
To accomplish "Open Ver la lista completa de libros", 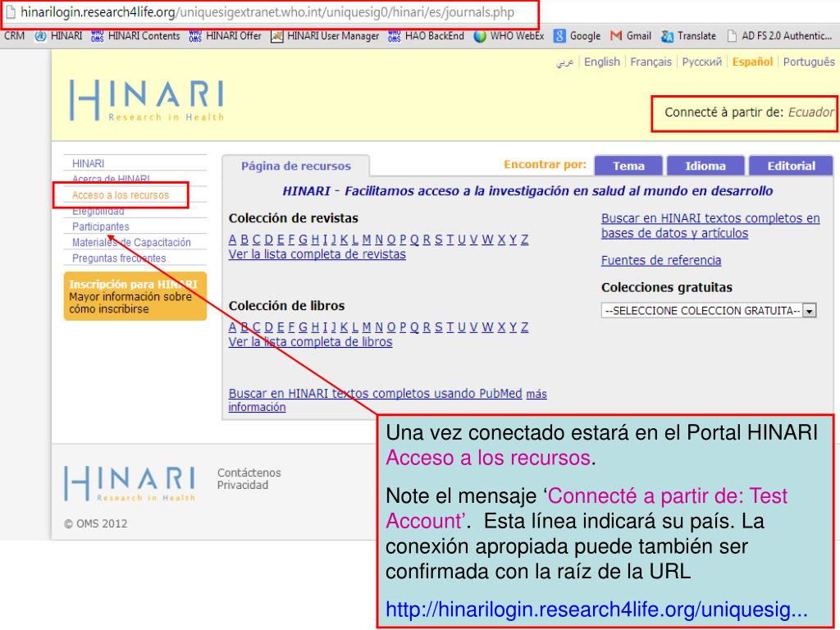I will click(x=310, y=342).
